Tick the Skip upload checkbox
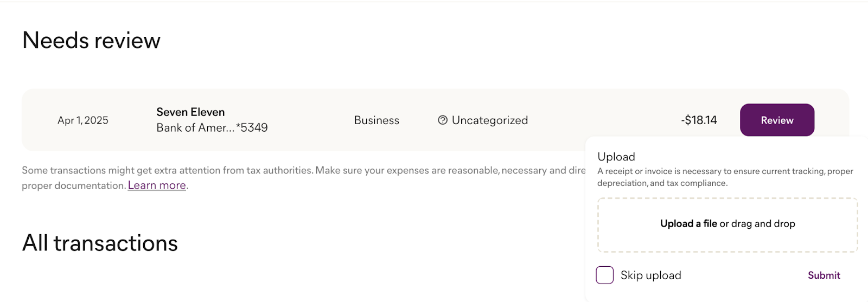The width and height of the screenshot is (868, 302). (x=605, y=275)
